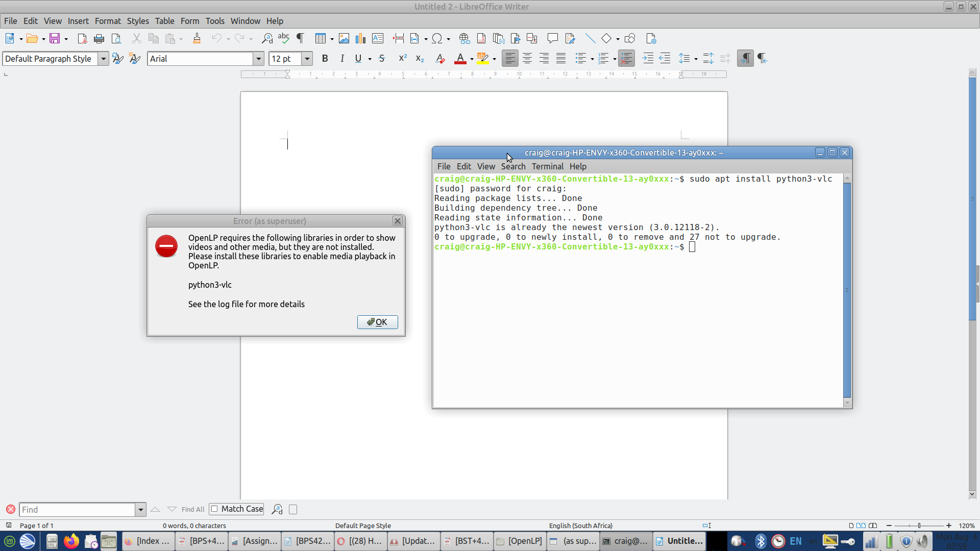Increase paragraph spacing icon
The width and height of the screenshot is (980, 551).
[x=708, y=59]
